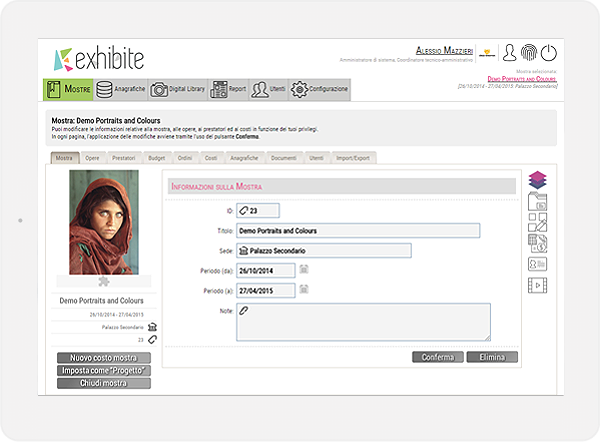
Task: Click the exhibite logo
Action: (99, 59)
